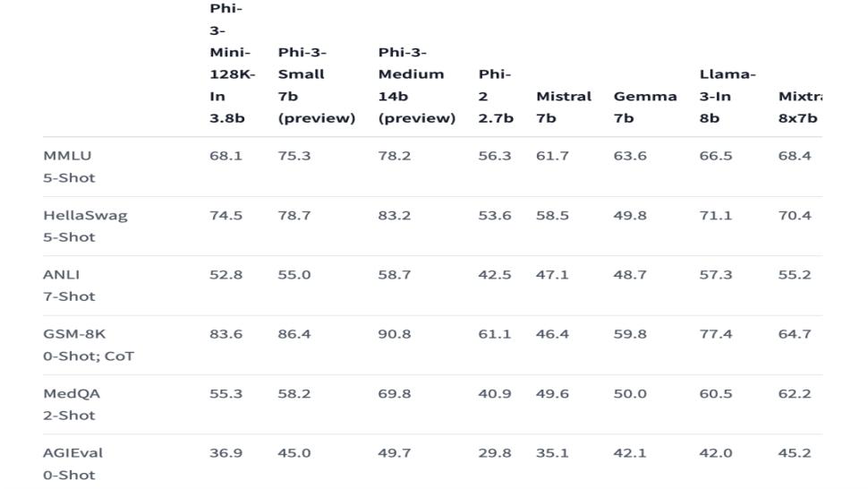Select the Gemma 7b column header

pos(644,107)
